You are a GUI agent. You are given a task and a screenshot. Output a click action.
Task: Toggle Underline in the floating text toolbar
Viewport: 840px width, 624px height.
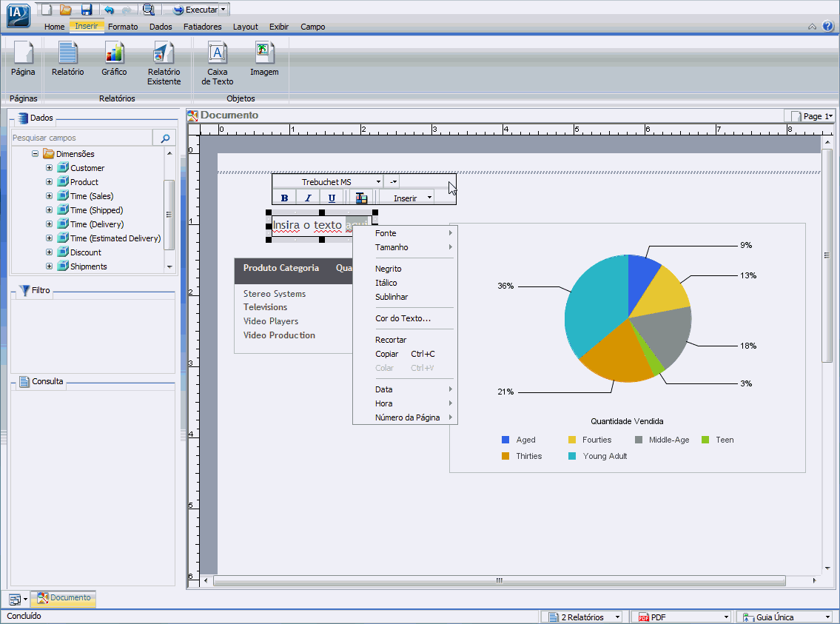[332, 198]
